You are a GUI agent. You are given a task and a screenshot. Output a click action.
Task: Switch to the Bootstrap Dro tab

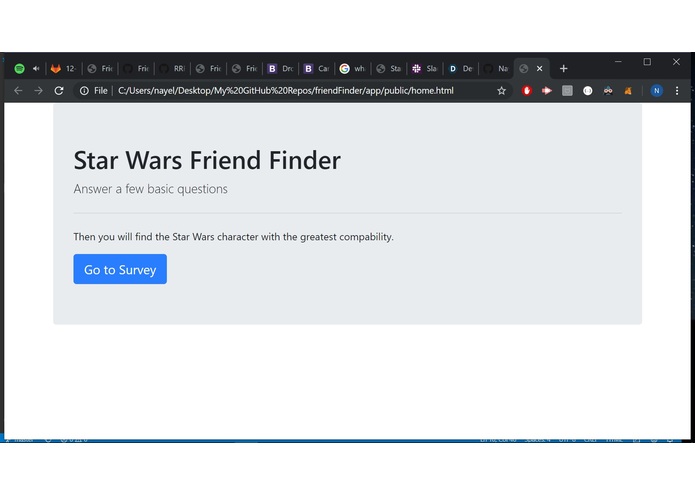[281, 69]
